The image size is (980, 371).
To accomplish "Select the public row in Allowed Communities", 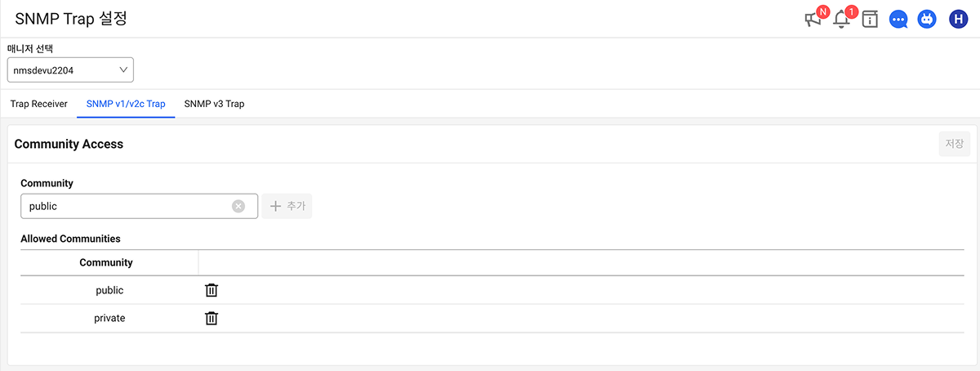I will click(x=109, y=290).
